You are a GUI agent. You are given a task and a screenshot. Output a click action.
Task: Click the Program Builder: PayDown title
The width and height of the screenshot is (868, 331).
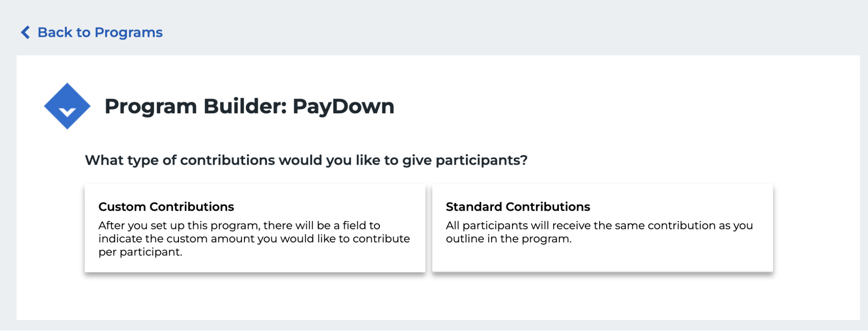click(x=250, y=106)
